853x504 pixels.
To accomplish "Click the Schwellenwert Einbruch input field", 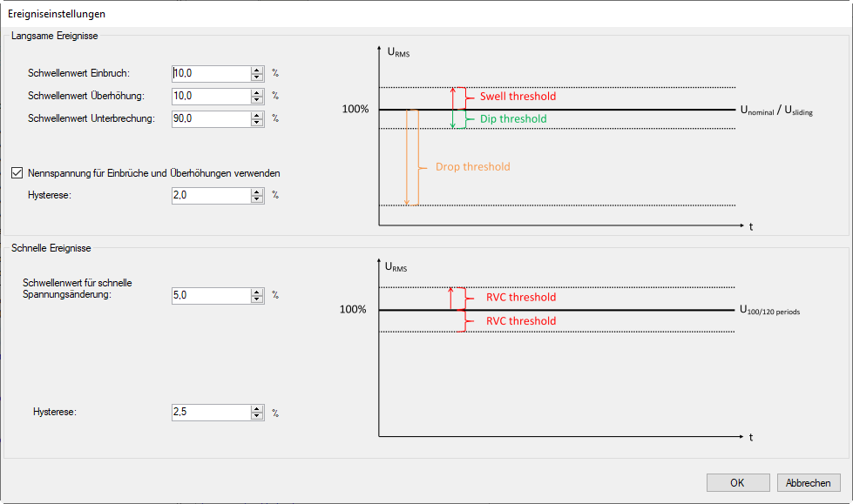I will pyautogui.click(x=212, y=74).
